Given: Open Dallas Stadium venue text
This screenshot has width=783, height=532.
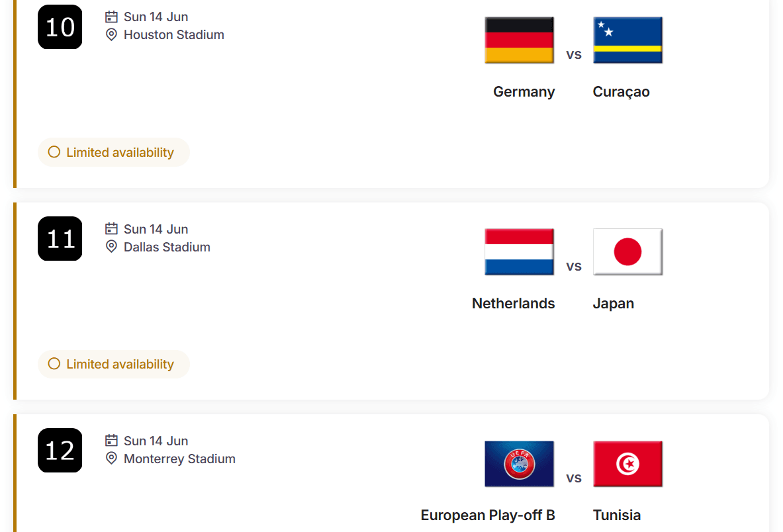Looking at the screenshot, I should (x=167, y=247).
